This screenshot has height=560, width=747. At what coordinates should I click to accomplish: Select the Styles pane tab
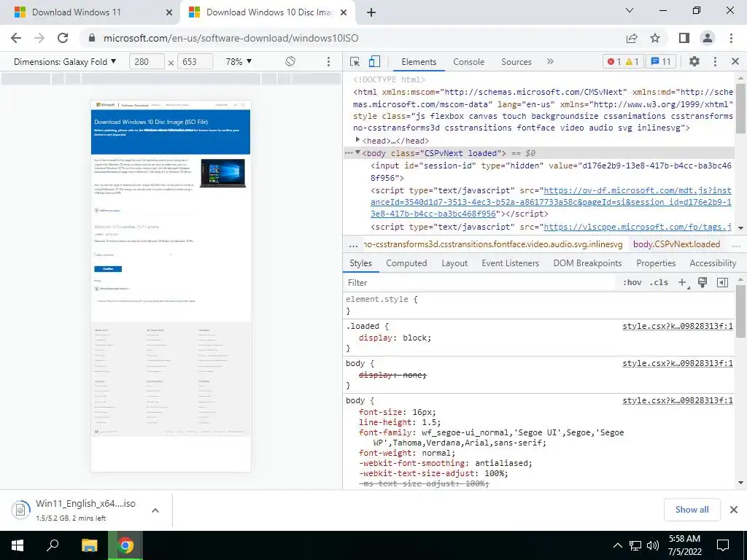pos(360,262)
